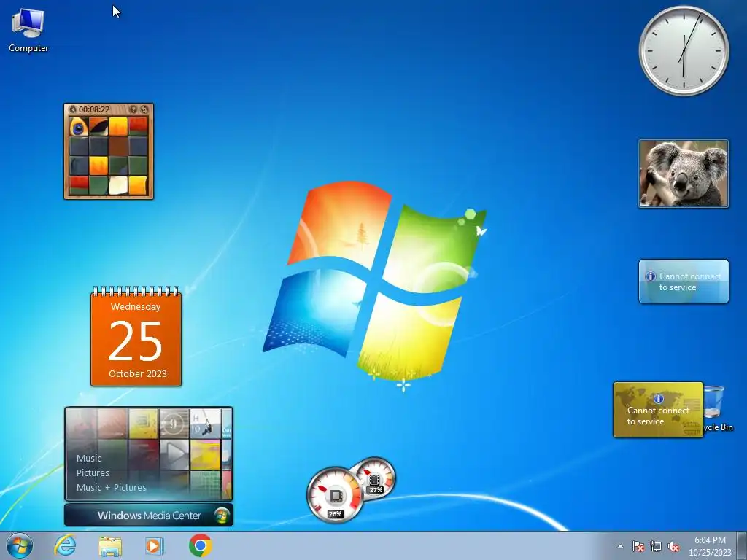The image size is (747, 560).
Task: Click the play arrow tile in Media Center
Action: [x=174, y=455]
